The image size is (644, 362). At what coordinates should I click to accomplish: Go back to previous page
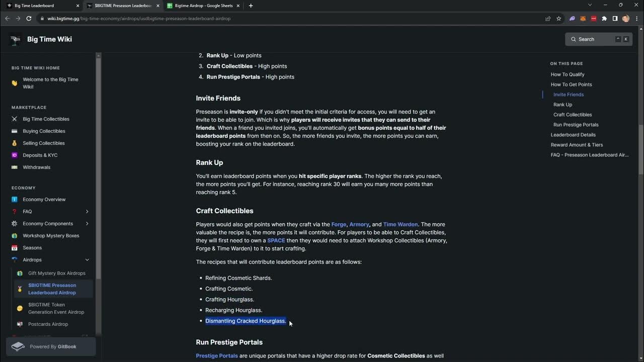pyautogui.click(x=7, y=19)
